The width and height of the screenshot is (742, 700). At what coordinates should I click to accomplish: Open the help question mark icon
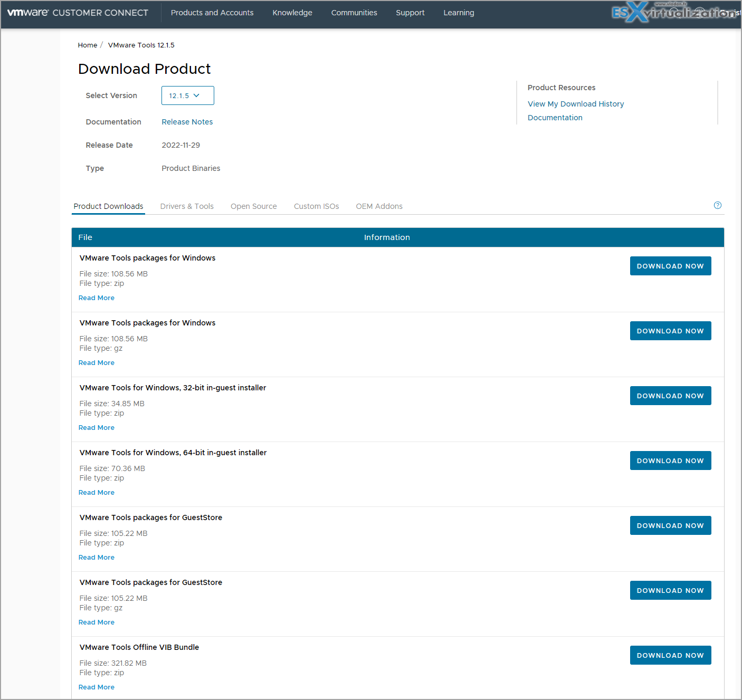point(717,205)
